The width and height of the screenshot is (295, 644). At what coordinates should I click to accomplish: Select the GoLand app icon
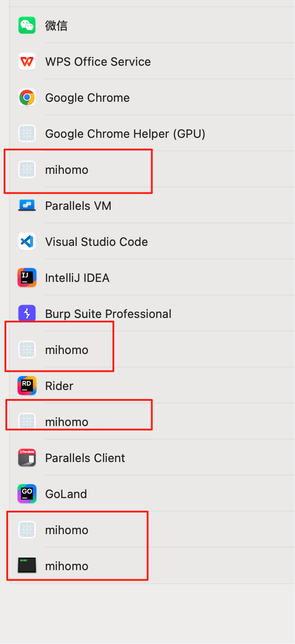[27, 494]
